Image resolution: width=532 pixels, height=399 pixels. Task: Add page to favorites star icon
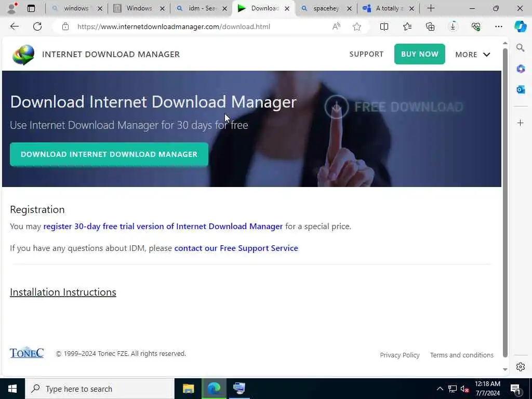356,26
